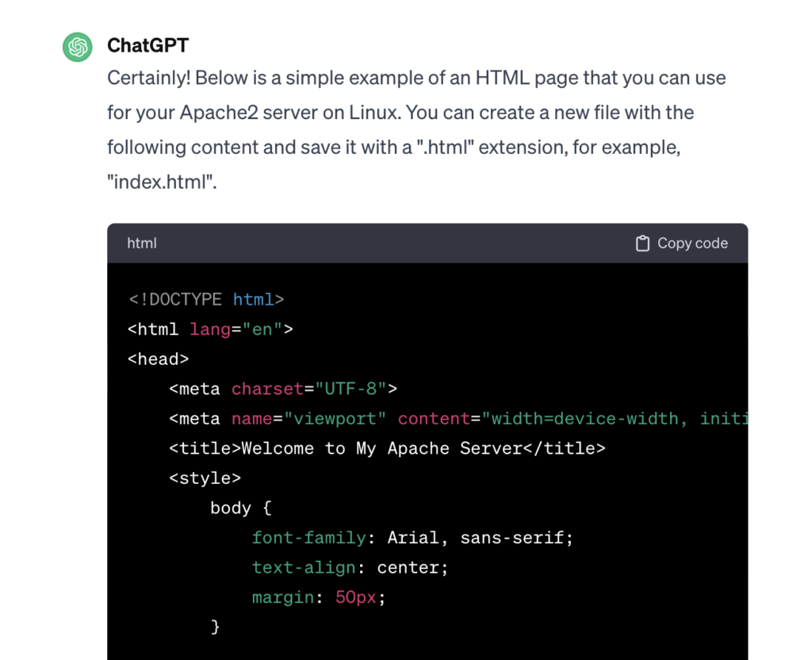Screen dimensions: 812x660
Task: Click the html lang="en" opening tag
Action: [x=210, y=329]
